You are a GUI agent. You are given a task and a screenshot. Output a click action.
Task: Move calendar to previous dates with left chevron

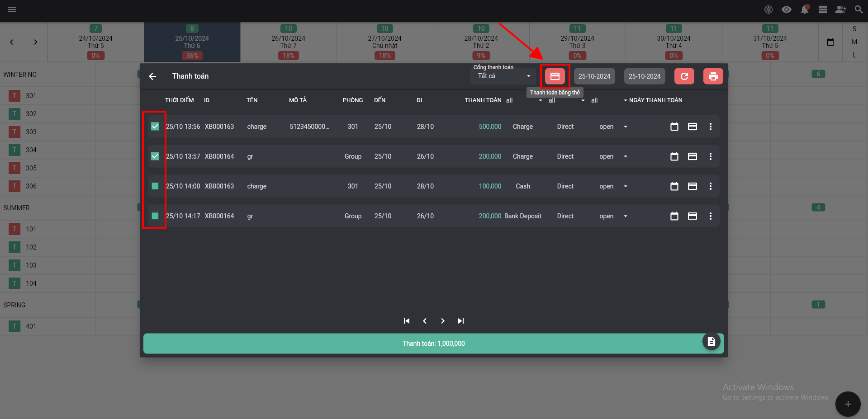click(x=12, y=42)
